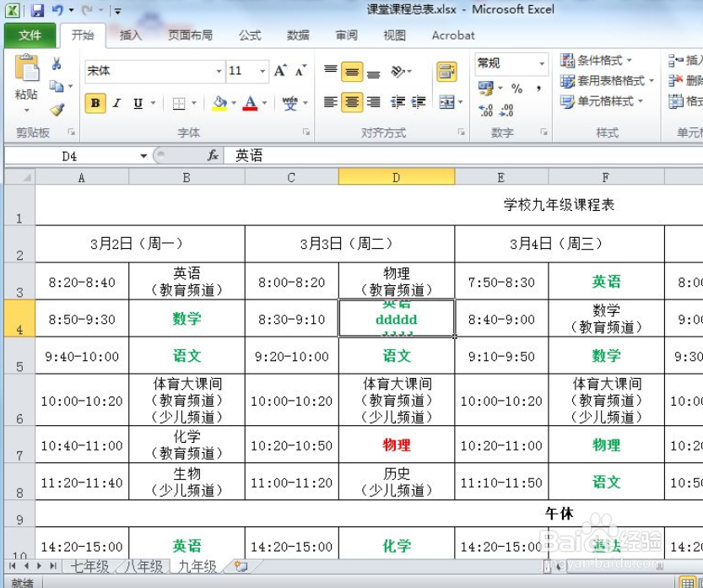Image resolution: width=703 pixels, height=588 pixels.
Task: Switch to the 八年级 sheet tab
Action: (143, 567)
